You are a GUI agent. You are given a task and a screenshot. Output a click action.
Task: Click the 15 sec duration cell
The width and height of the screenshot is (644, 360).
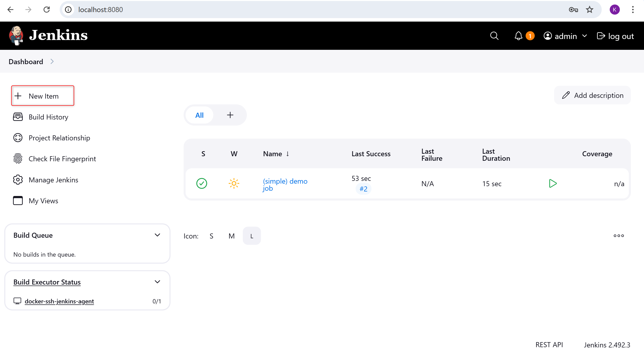[492, 184]
